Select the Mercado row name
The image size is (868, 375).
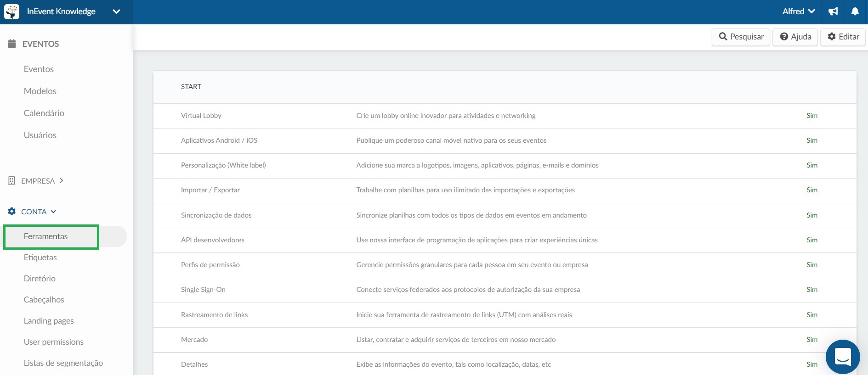click(194, 340)
